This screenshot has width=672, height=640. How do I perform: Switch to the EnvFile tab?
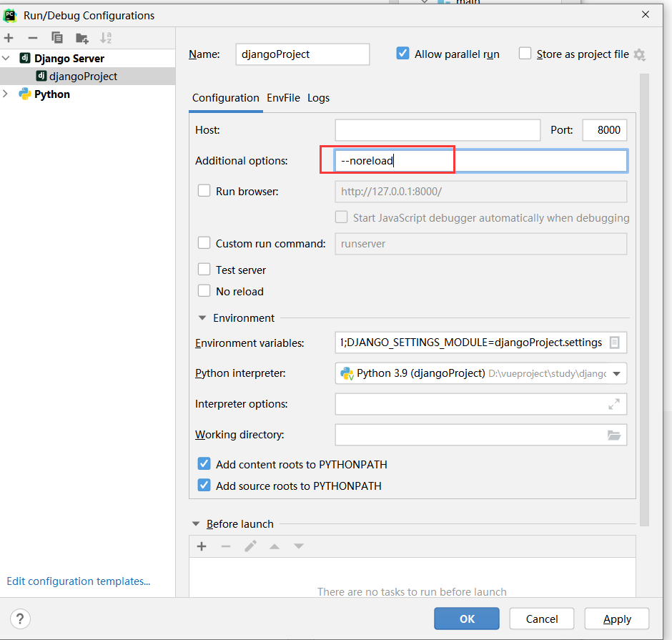point(283,98)
